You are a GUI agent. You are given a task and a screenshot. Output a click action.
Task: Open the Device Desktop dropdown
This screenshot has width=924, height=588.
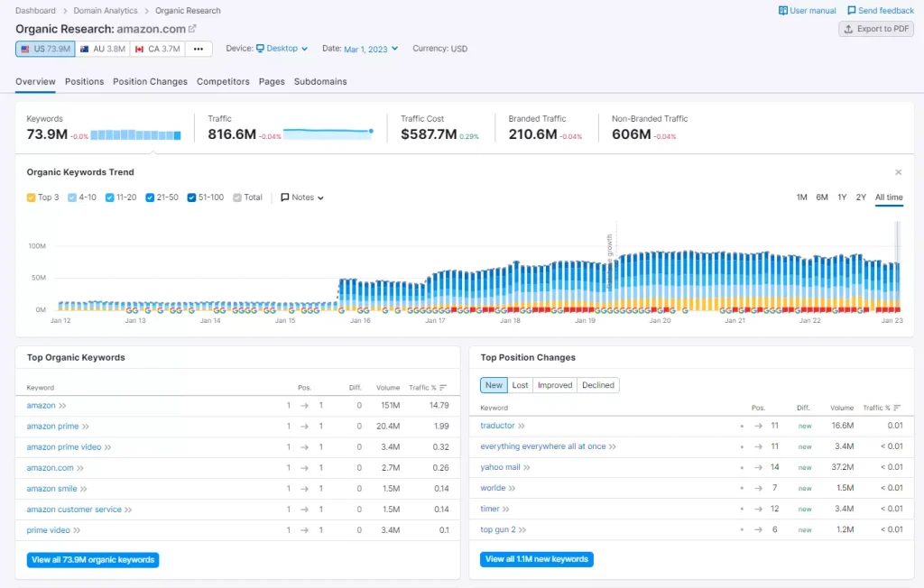point(282,49)
